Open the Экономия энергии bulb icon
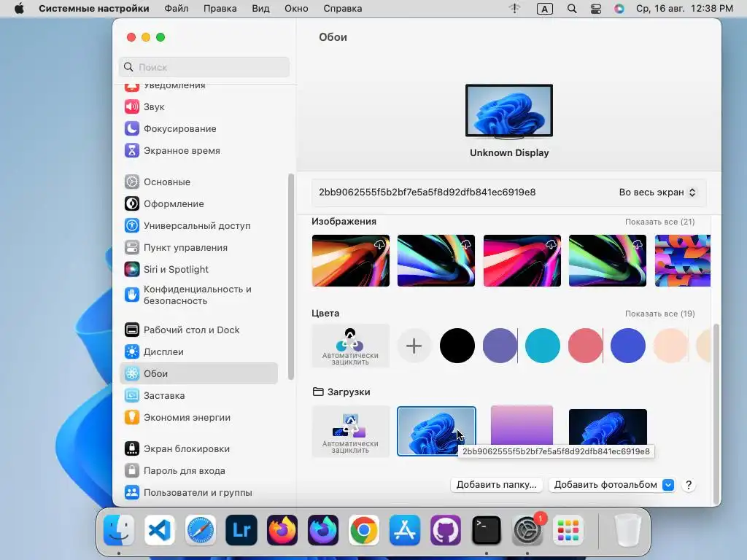The width and height of the screenshot is (747, 560). (x=132, y=417)
